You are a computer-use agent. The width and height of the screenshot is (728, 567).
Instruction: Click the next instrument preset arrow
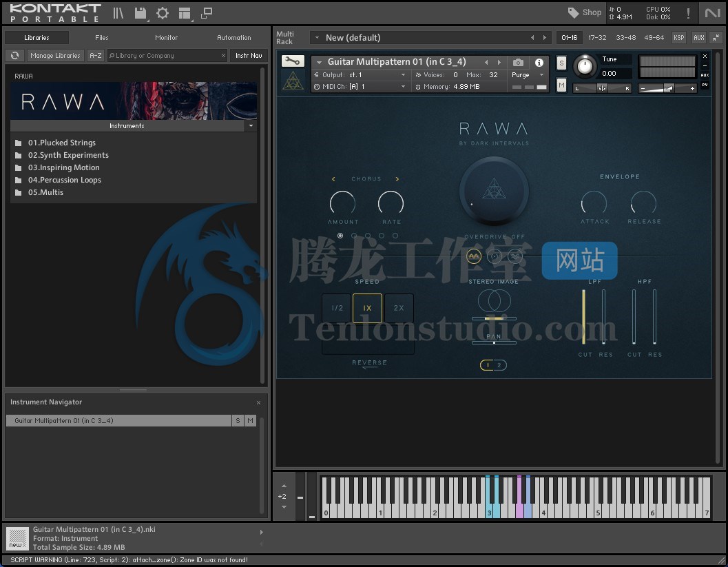[x=499, y=62]
